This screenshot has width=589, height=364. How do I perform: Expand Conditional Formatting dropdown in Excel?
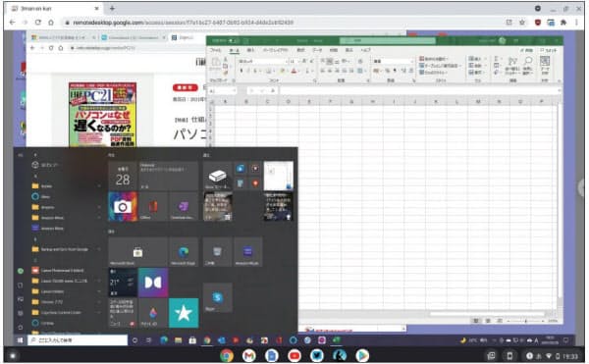click(x=434, y=59)
